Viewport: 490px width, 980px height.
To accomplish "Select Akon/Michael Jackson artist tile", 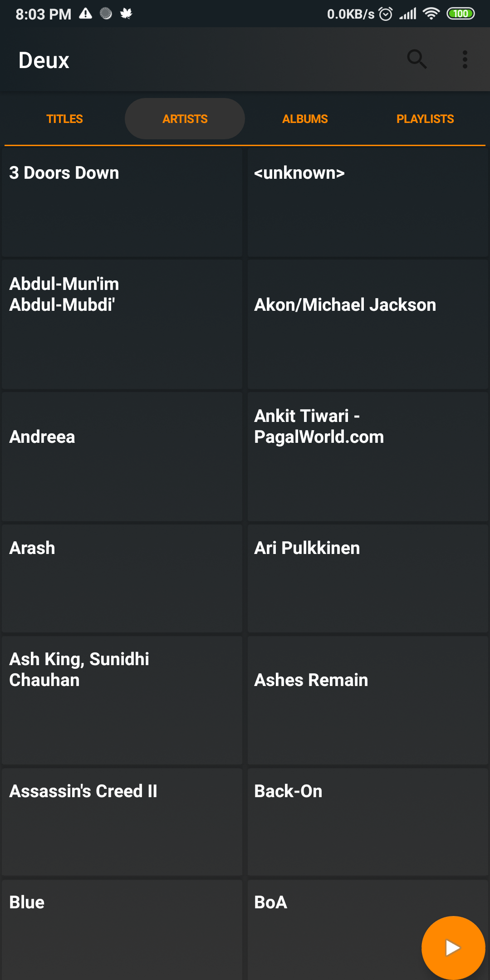I will point(367,324).
